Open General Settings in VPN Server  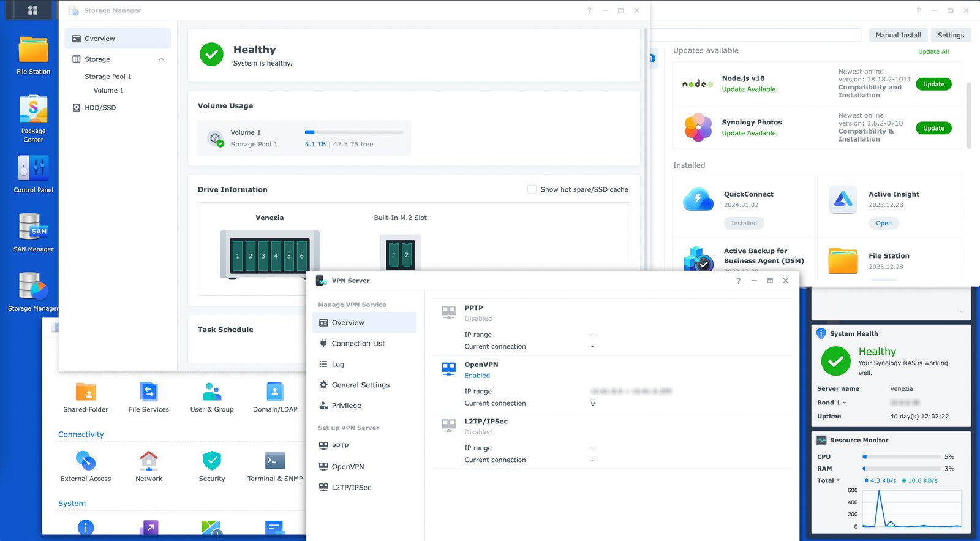point(364,385)
